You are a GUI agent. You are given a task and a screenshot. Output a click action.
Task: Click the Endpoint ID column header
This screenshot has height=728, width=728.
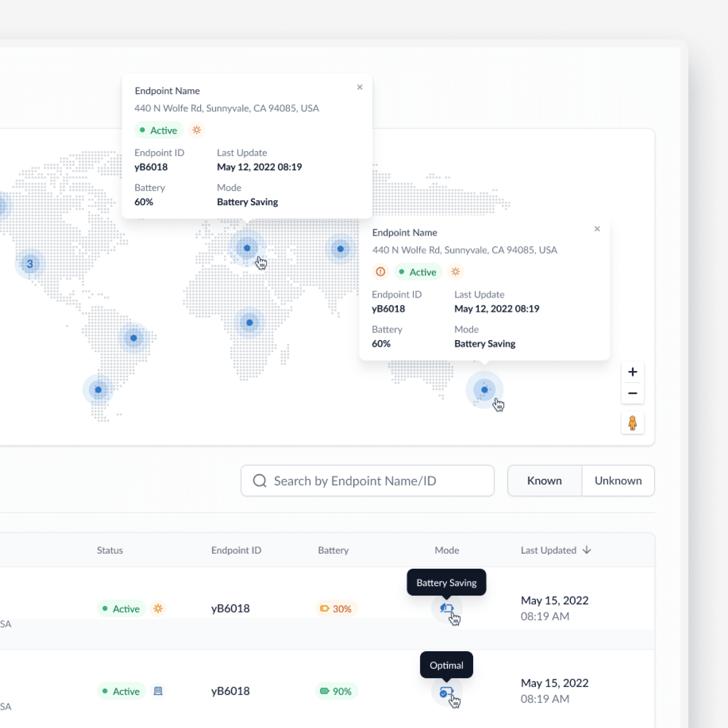point(236,550)
